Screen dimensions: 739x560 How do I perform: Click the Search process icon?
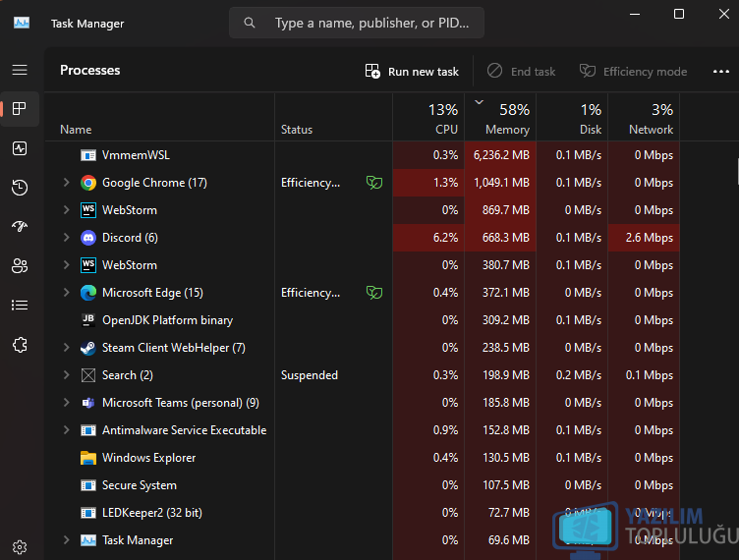click(88, 375)
